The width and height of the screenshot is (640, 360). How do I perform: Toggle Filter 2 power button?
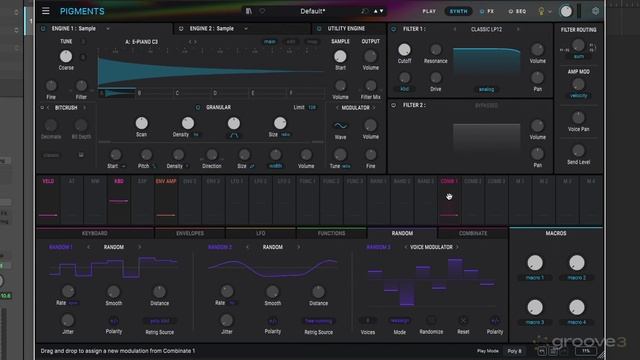pyautogui.click(x=393, y=105)
